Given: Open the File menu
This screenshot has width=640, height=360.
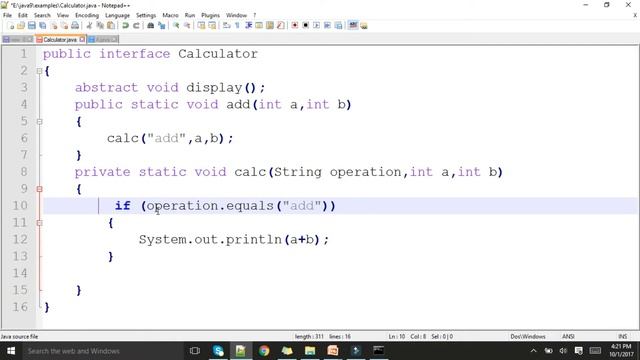Looking at the screenshot, I should click(7, 15).
